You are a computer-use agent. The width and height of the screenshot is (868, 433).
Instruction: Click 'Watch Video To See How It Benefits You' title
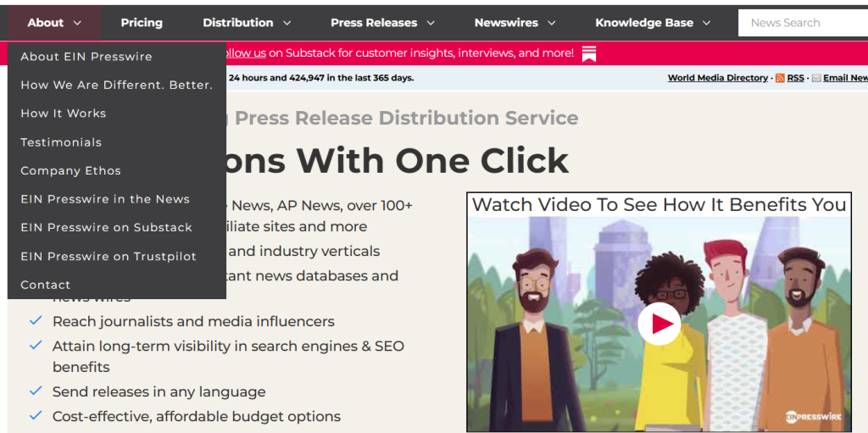[x=659, y=205]
